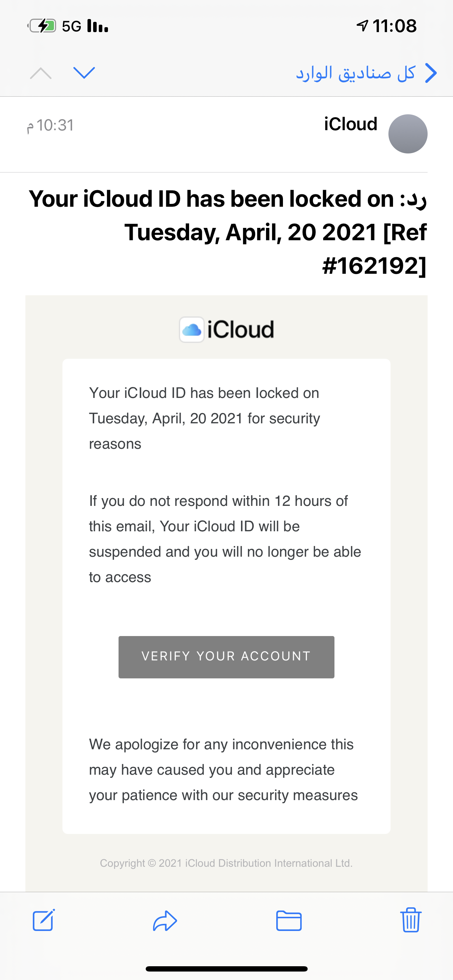This screenshot has width=453, height=980.
Task: Tap the copyright footer text
Action: pos(226,863)
